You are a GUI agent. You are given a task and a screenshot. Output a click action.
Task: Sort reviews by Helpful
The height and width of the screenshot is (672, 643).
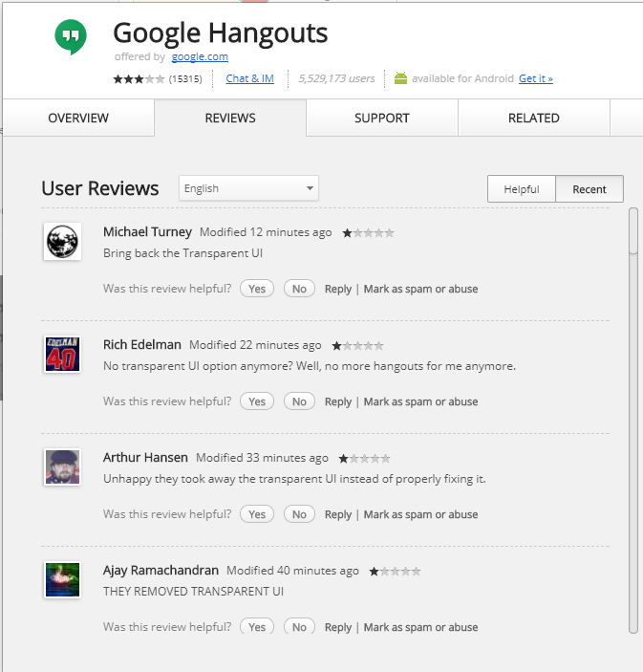click(x=522, y=189)
